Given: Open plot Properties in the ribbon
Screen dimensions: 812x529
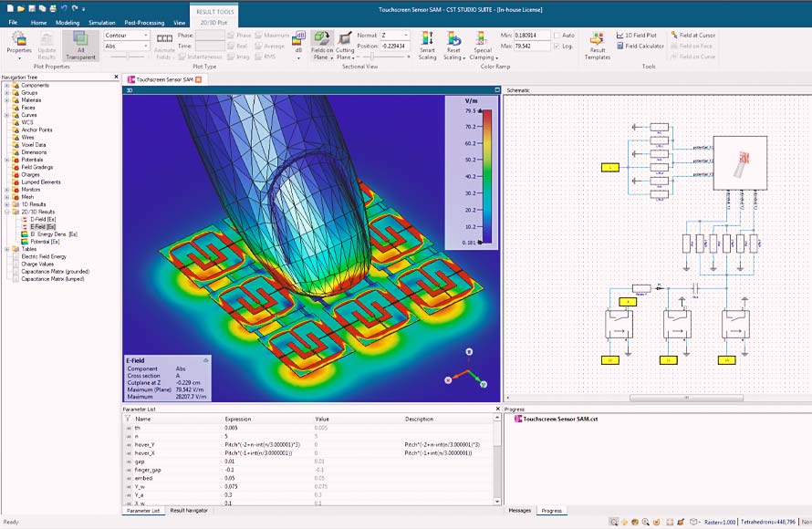Looking at the screenshot, I should click(x=19, y=45).
